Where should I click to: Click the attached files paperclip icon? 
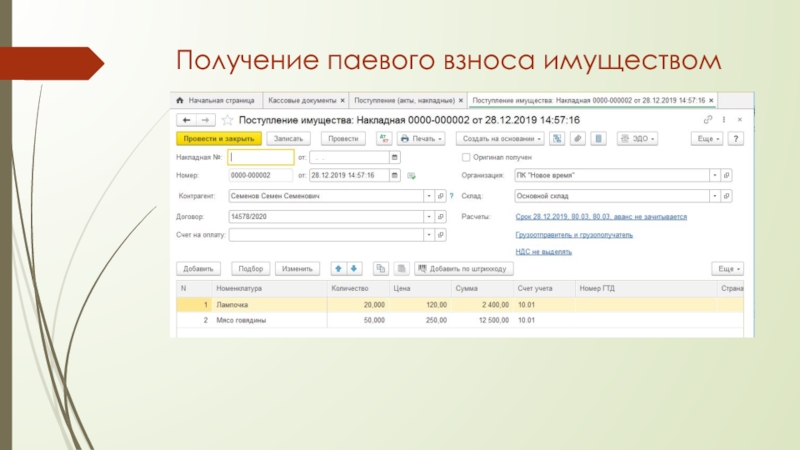pyautogui.click(x=577, y=139)
